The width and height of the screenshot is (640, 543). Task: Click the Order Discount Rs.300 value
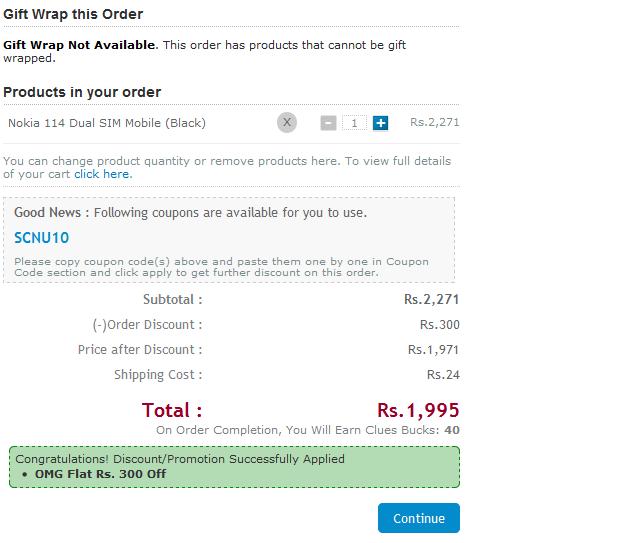pos(440,325)
